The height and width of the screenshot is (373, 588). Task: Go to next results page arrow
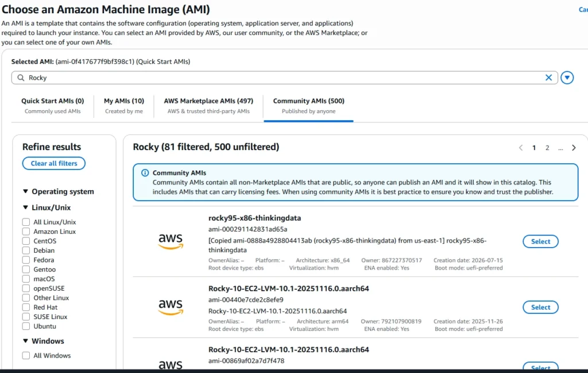tap(574, 148)
